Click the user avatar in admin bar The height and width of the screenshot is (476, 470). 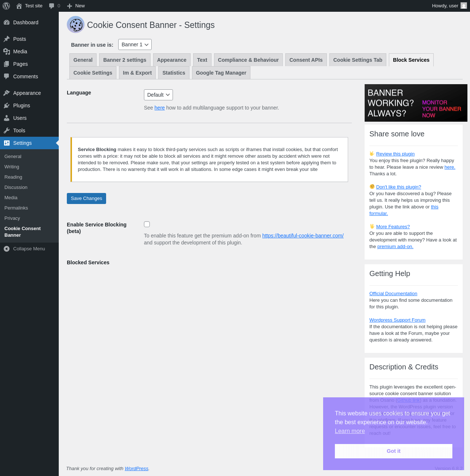coord(464,6)
